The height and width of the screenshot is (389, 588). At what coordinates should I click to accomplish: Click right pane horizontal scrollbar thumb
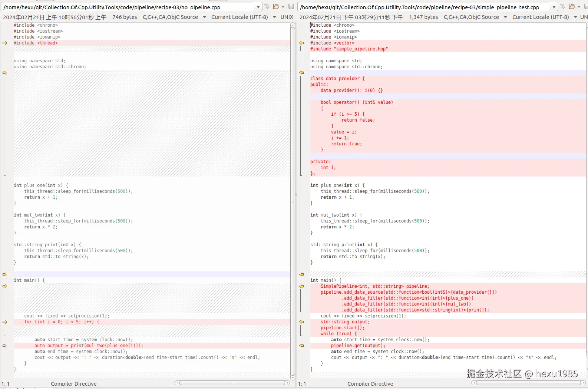(x=529, y=383)
